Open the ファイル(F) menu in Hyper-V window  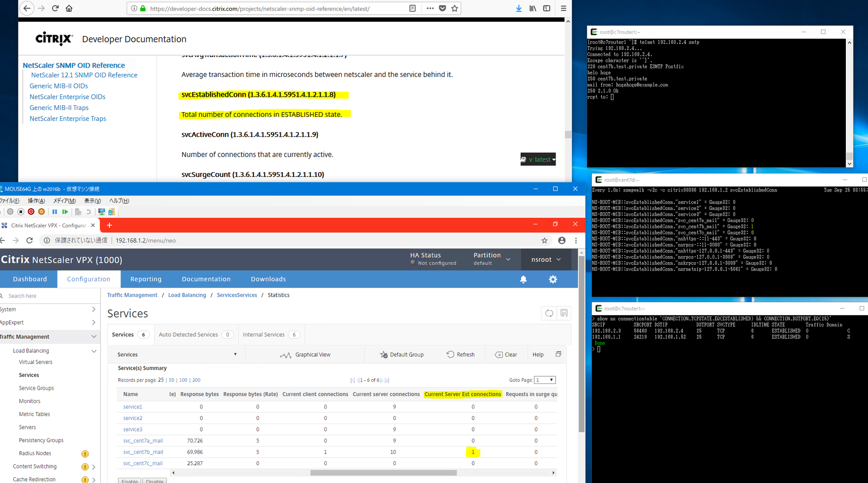[x=9, y=201]
